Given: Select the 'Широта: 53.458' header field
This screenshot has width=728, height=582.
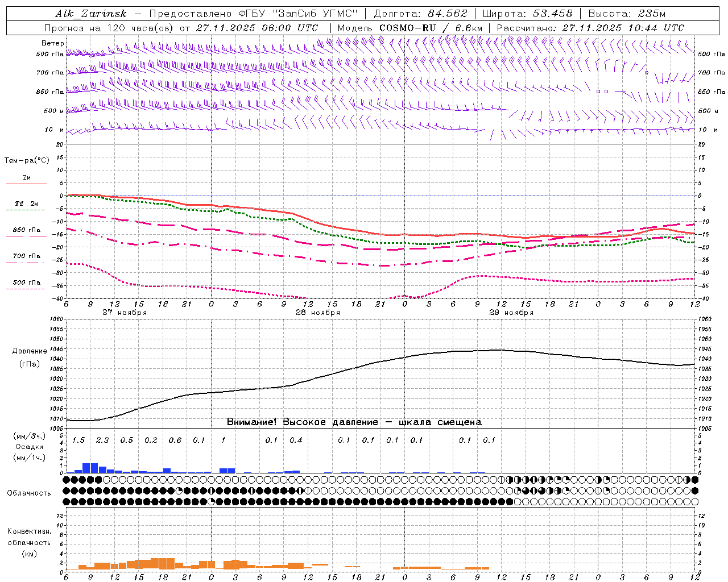Looking at the screenshot, I should tap(527, 14).
